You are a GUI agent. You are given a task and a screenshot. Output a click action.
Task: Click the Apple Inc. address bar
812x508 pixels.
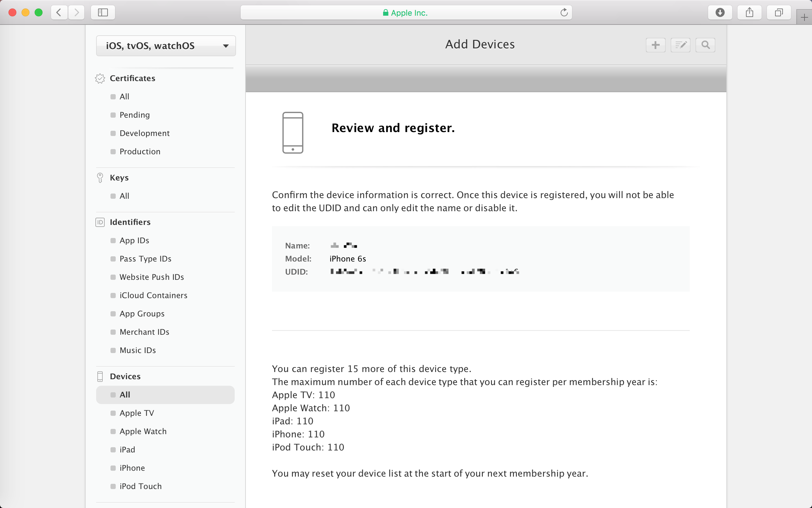point(406,13)
